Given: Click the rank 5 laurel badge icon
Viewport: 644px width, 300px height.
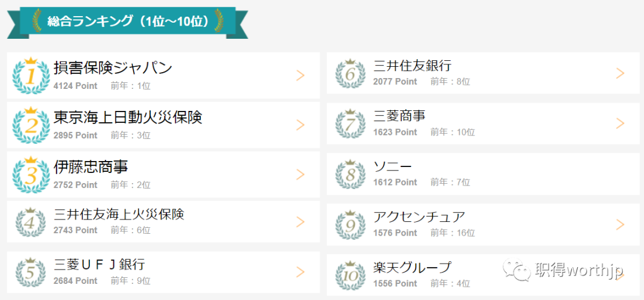Looking at the screenshot, I should pyautogui.click(x=31, y=272).
